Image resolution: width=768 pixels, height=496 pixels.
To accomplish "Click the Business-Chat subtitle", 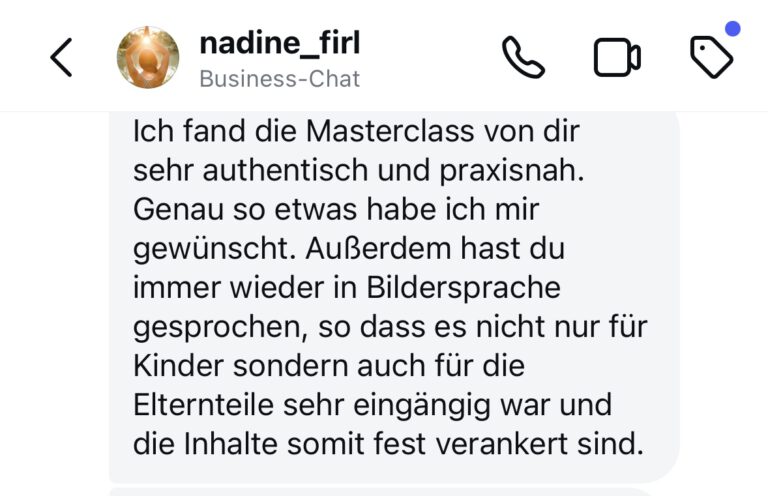I will [279, 78].
